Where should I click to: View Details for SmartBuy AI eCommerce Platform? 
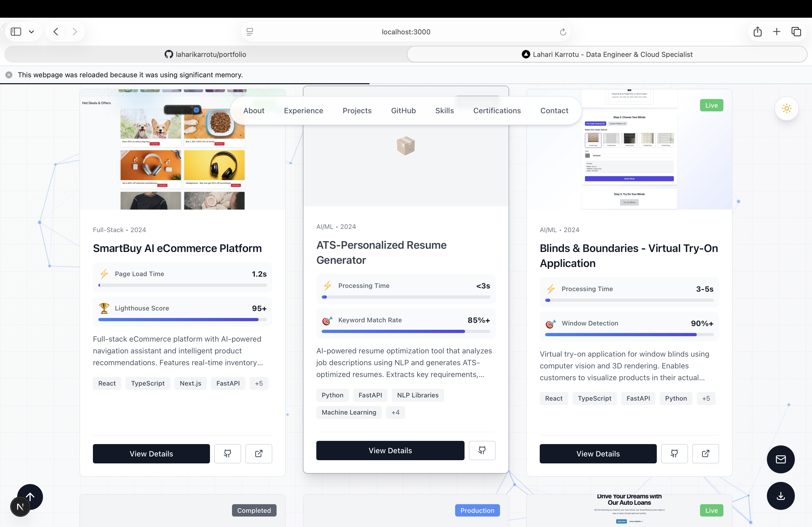(x=151, y=453)
